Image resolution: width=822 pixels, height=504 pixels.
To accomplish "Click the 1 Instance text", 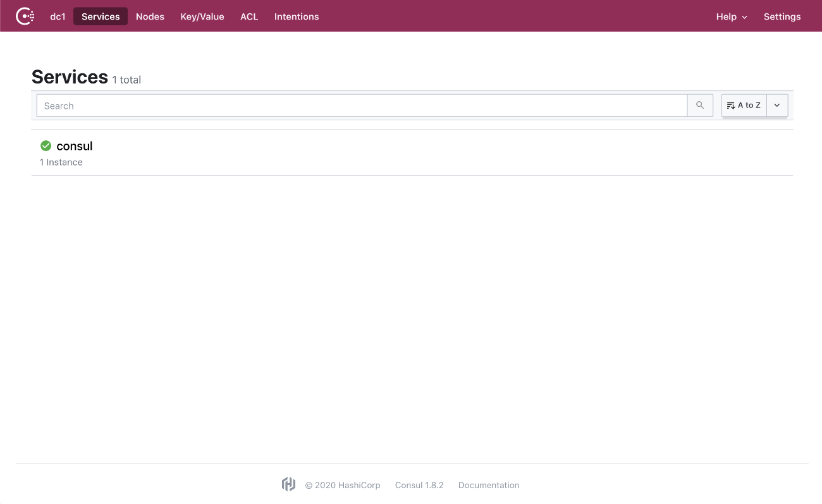I will [x=61, y=163].
